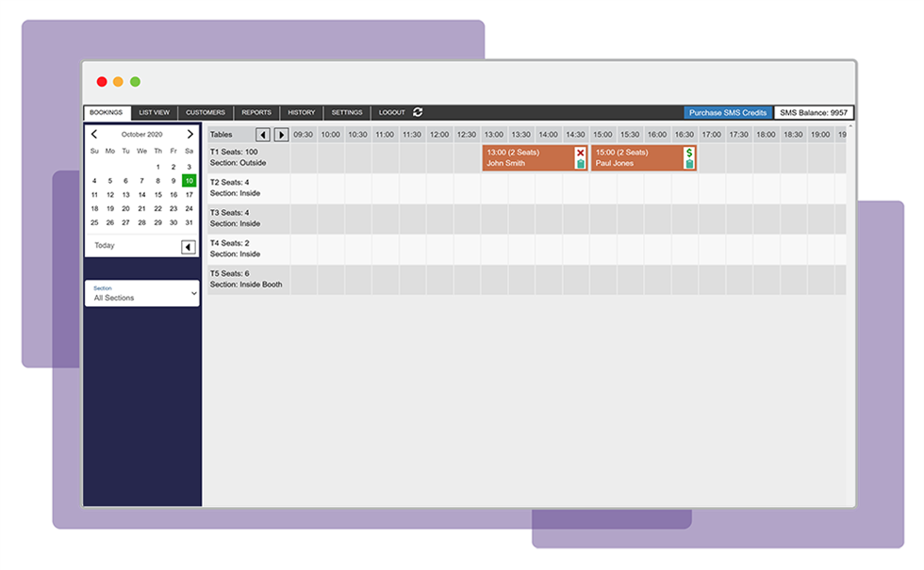Shift the timeline to later times
Image resolution: width=924 pixels, height=570 pixels.
pos(281,135)
